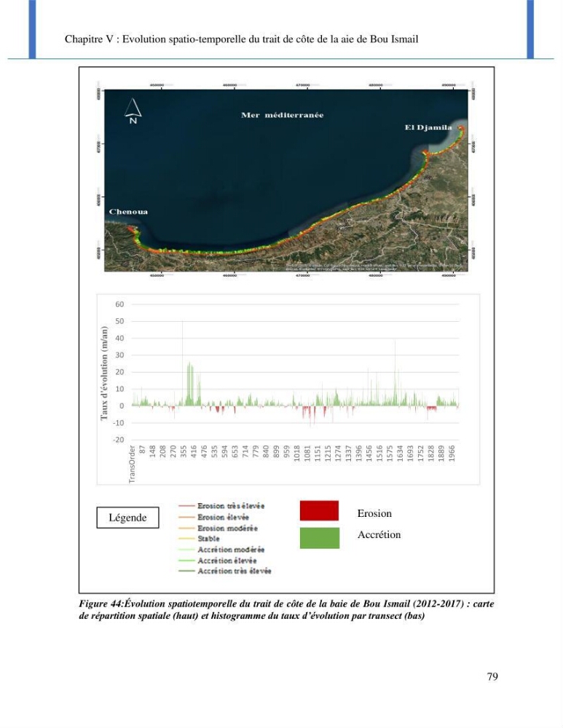Click the y-axis value 60
Screen dimensions: 563x728
pyautogui.click(x=120, y=304)
